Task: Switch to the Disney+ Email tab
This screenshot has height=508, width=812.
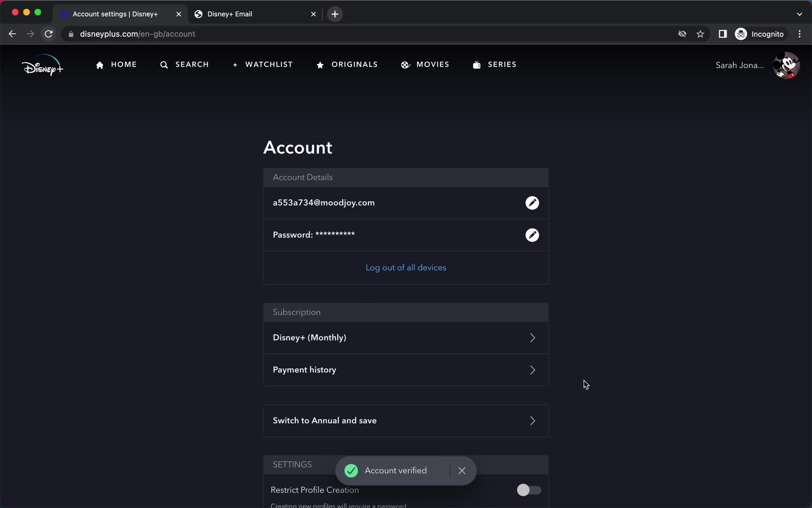Action: (x=255, y=14)
